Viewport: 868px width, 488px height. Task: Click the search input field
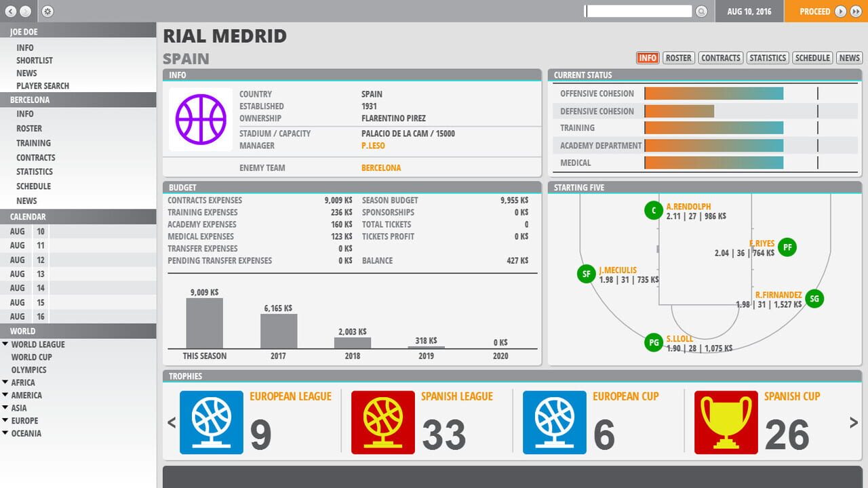coord(637,11)
